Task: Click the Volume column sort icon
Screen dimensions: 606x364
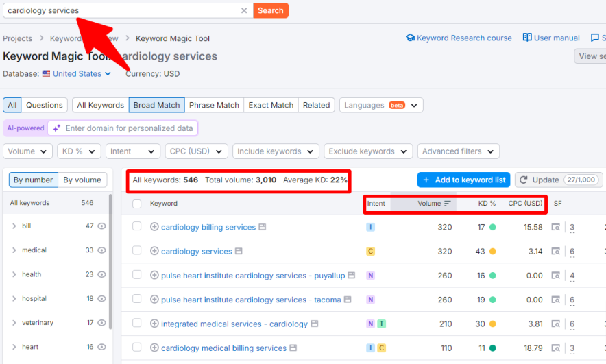Action: tap(448, 204)
